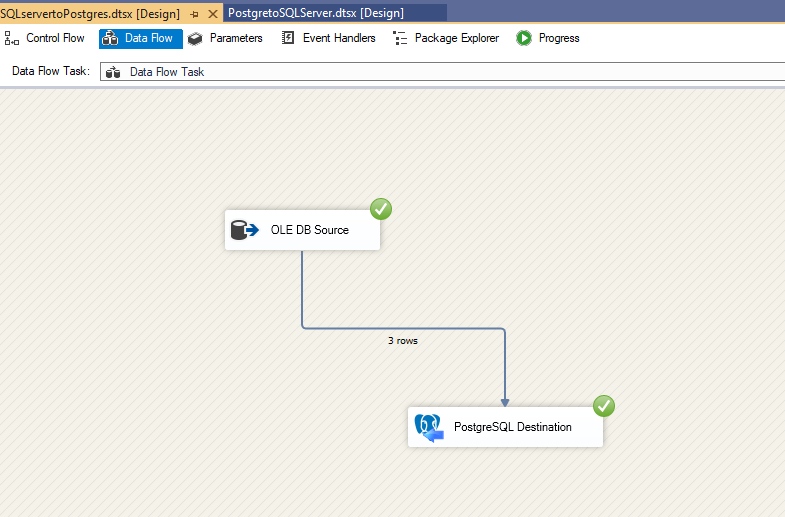Viewport: 785px width, 517px height.
Task: Select the PostgreSQL Destination component
Action: 505,427
